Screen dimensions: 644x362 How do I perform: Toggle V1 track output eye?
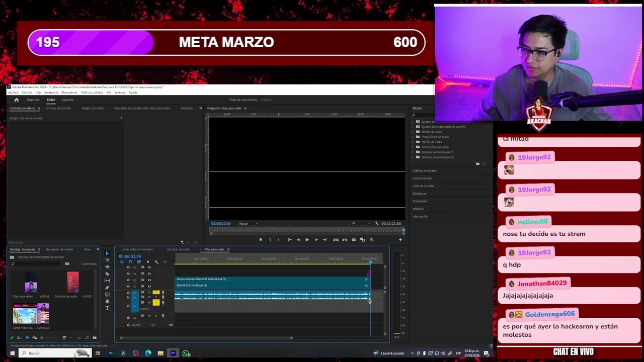(149, 286)
